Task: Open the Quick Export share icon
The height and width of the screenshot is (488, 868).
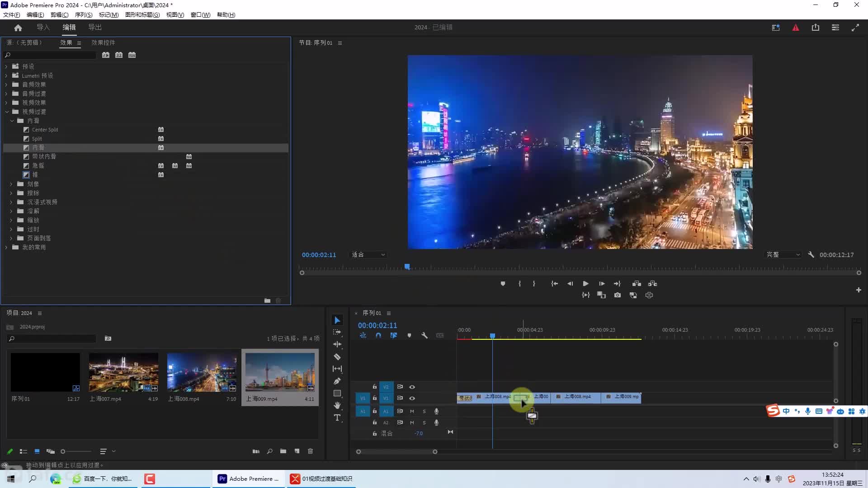Action: click(816, 28)
